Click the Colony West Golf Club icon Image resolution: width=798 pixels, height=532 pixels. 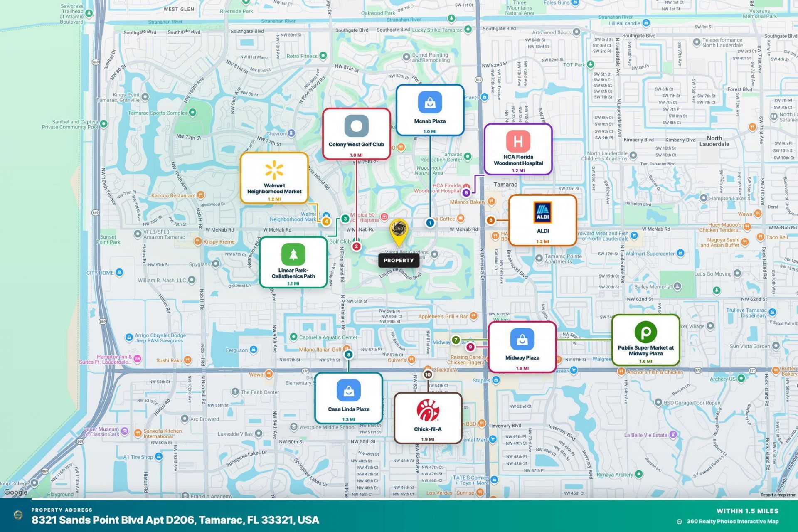[356, 126]
